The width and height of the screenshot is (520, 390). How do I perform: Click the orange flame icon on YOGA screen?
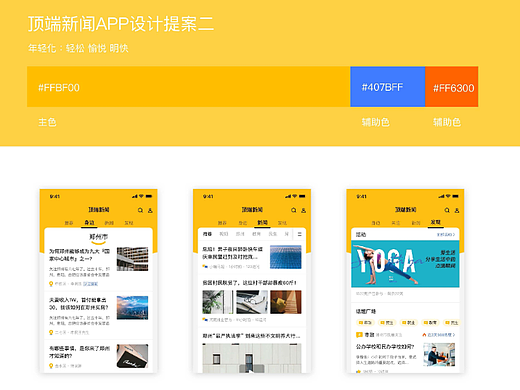[424, 334]
